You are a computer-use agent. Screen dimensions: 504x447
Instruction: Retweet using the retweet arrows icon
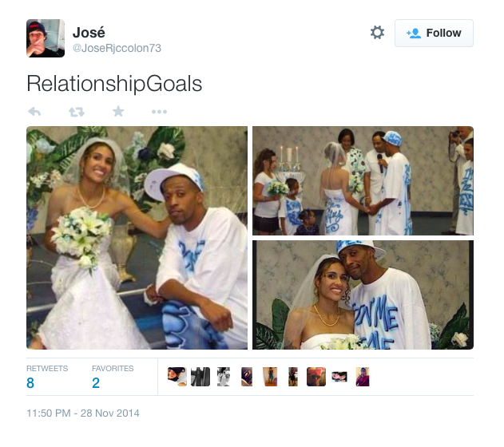77,112
